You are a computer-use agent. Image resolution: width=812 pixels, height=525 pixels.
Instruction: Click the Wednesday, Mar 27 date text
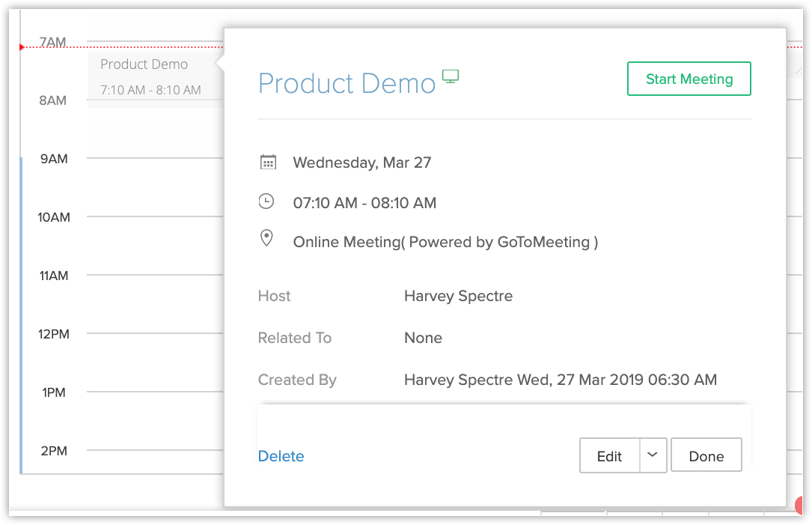(361, 163)
